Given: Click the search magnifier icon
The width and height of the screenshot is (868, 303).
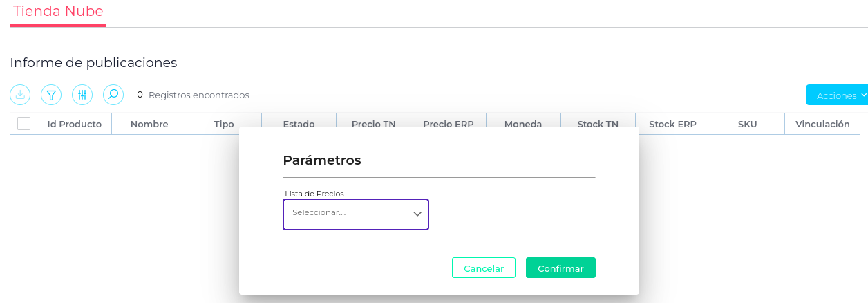Looking at the screenshot, I should pos(113,95).
